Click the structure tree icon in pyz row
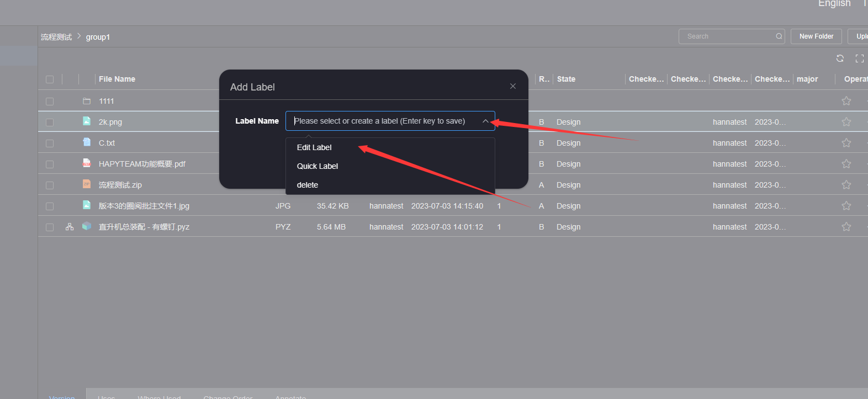Viewport: 868px width, 399px height. click(x=70, y=227)
